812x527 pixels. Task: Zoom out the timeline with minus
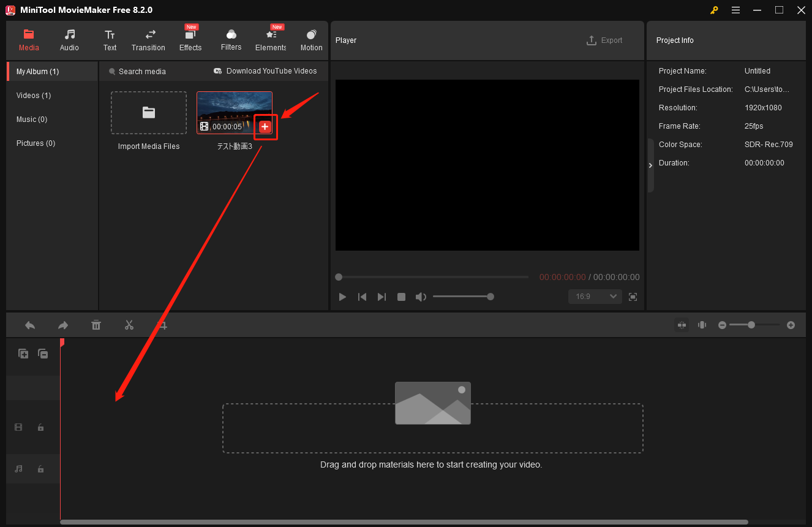click(x=722, y=325)
